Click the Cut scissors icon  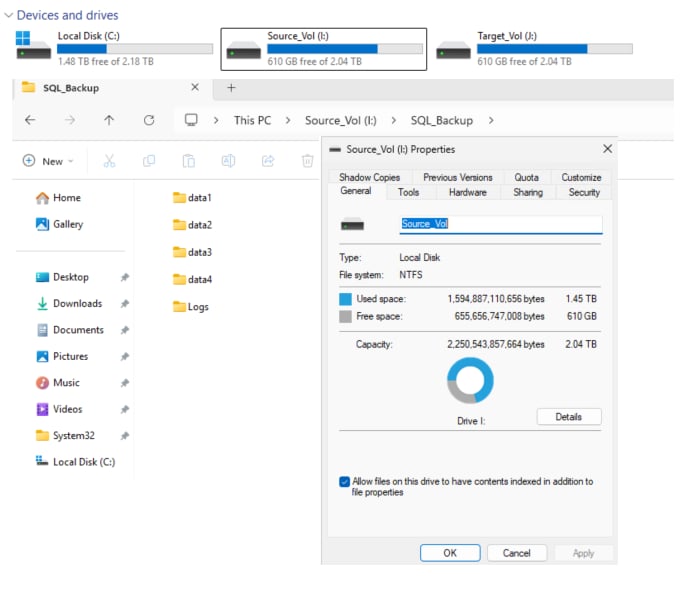click(109, 161)
